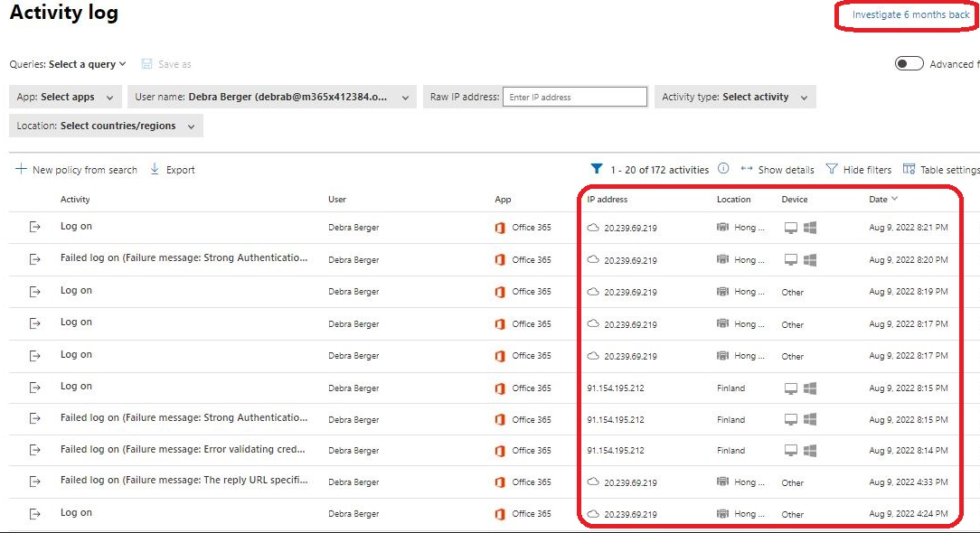The width and height of the screenshot is (980, 533).
Task: Click the Export button
Action: (x=173, y=170)
